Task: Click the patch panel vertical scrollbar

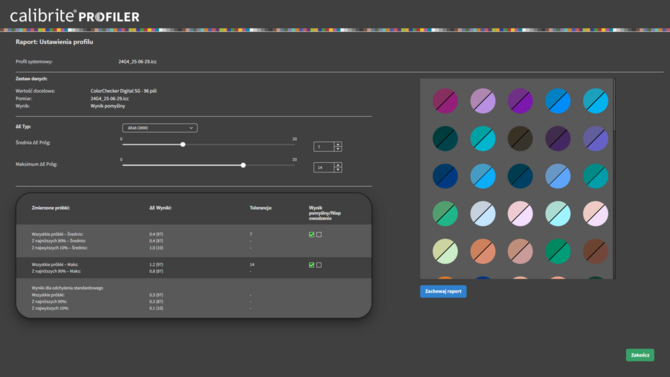Action: click(614, 179)
